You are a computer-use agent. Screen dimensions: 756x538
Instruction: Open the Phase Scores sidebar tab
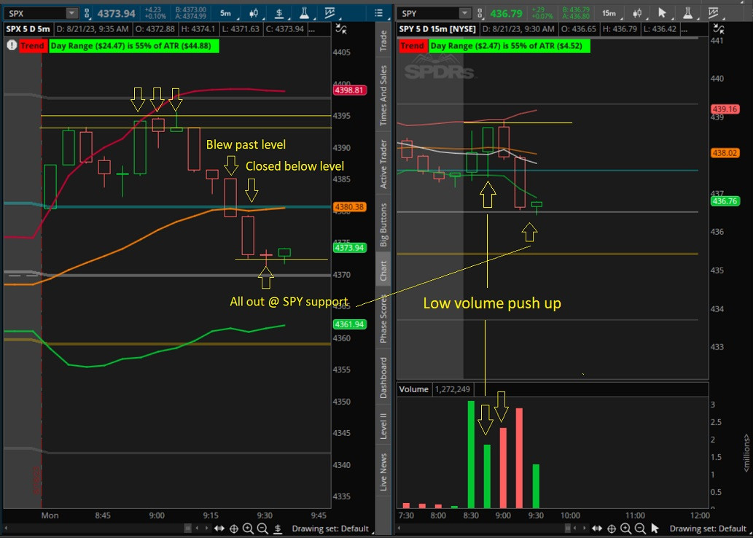383,319
